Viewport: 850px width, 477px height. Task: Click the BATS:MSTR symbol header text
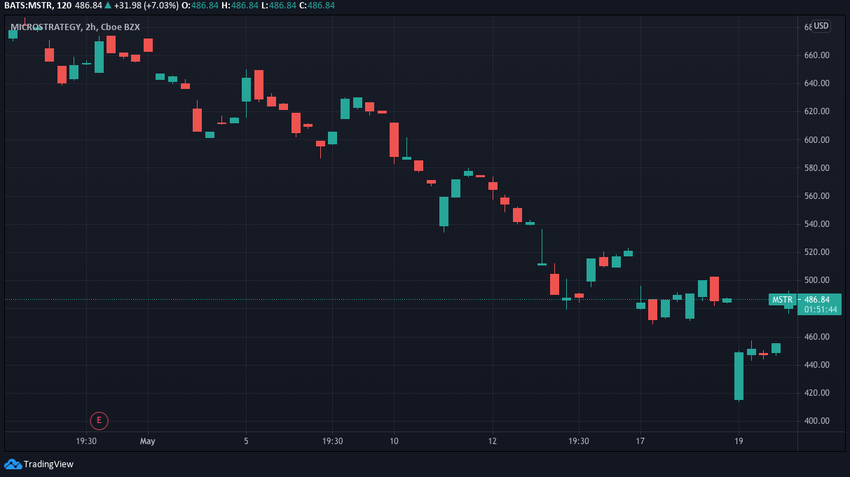coord(27,5)
